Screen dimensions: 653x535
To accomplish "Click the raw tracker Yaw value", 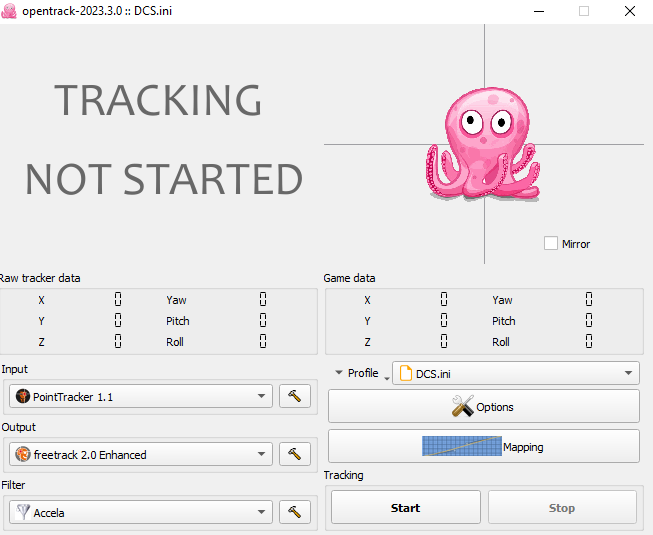I will [263, 299].
